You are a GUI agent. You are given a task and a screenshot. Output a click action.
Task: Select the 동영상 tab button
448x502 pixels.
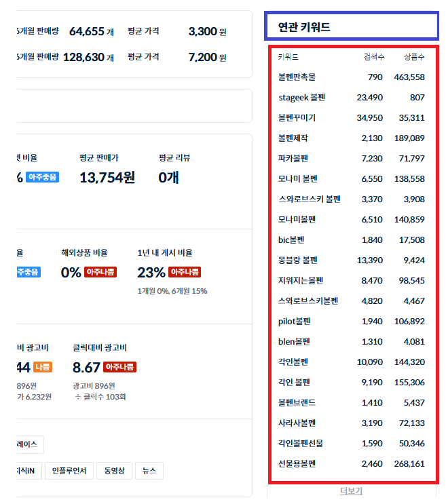pos(115,471)
